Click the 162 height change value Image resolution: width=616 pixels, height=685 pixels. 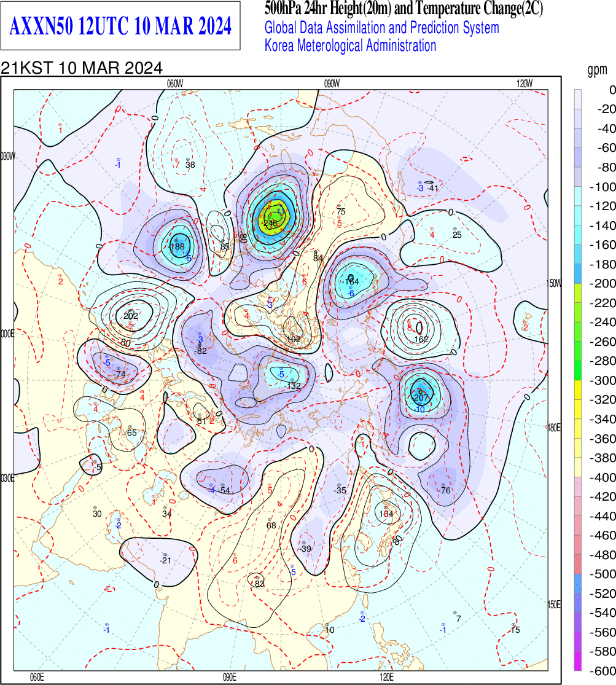click(x=421, y=340)
